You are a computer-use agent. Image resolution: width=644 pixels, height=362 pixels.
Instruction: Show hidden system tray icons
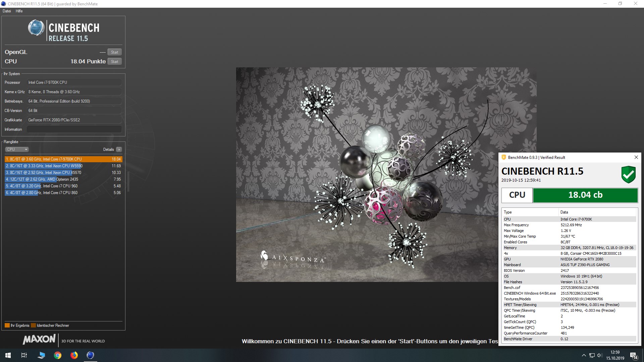coord(584,355)
